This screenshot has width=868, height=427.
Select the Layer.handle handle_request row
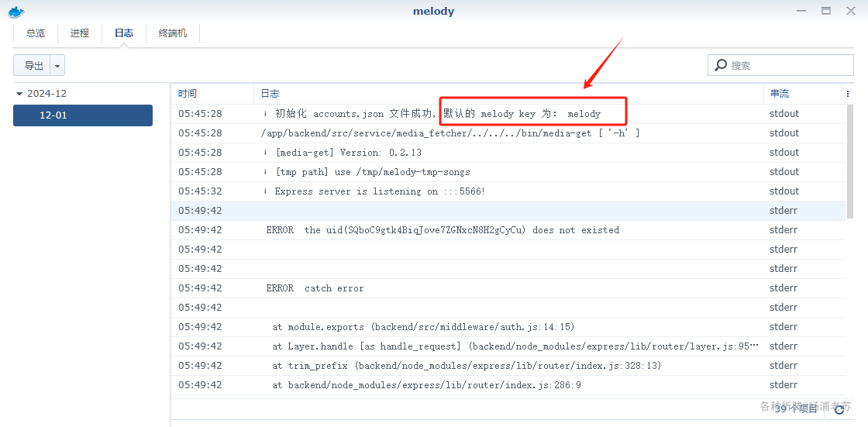(508, 346)
